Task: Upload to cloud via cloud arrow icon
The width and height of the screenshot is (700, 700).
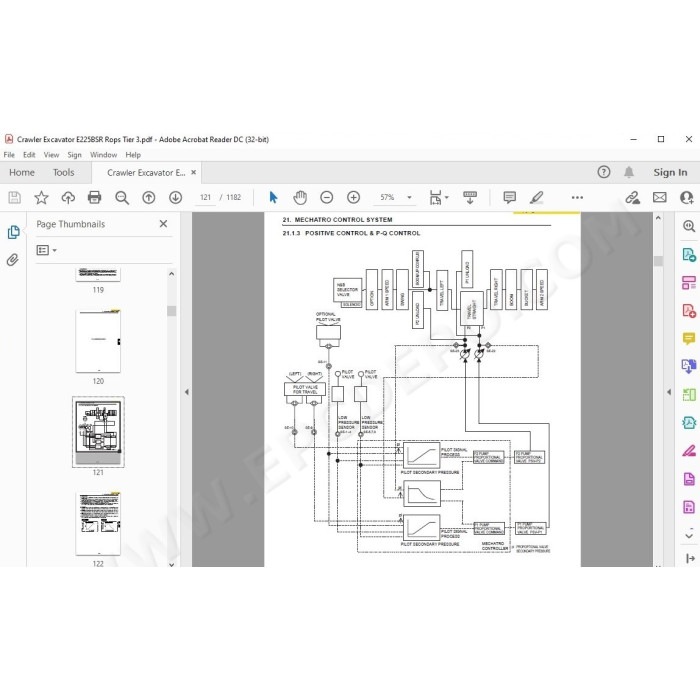Action: (x=68, y=197)
